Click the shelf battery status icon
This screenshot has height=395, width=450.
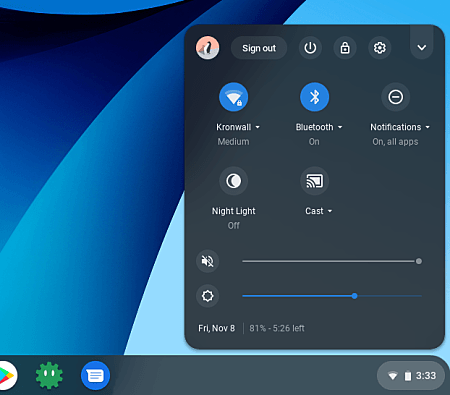pyautogui.click(x=408, y=376)
